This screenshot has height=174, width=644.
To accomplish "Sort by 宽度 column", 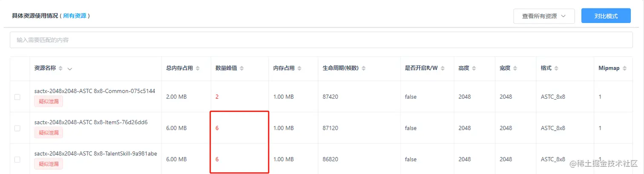I will (515, 68).
